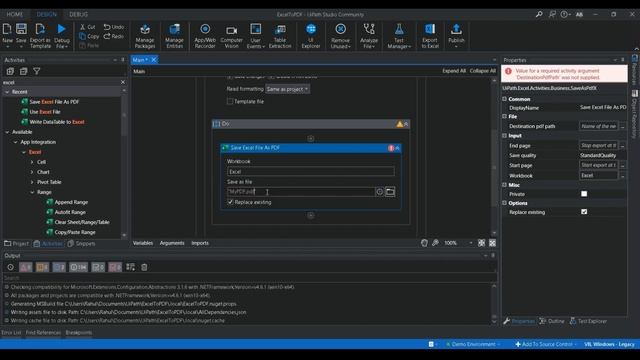The image size is (640, 360).
Task: Switch to the DESIGN ribbon tab
Action: (x=47, y=14)
